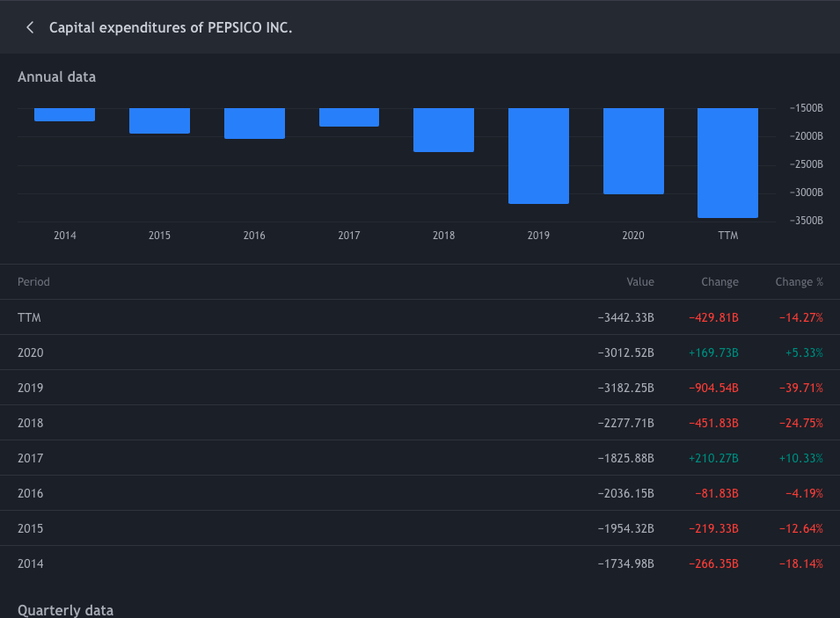Select the 2018 chart bar

click(443, 130)
